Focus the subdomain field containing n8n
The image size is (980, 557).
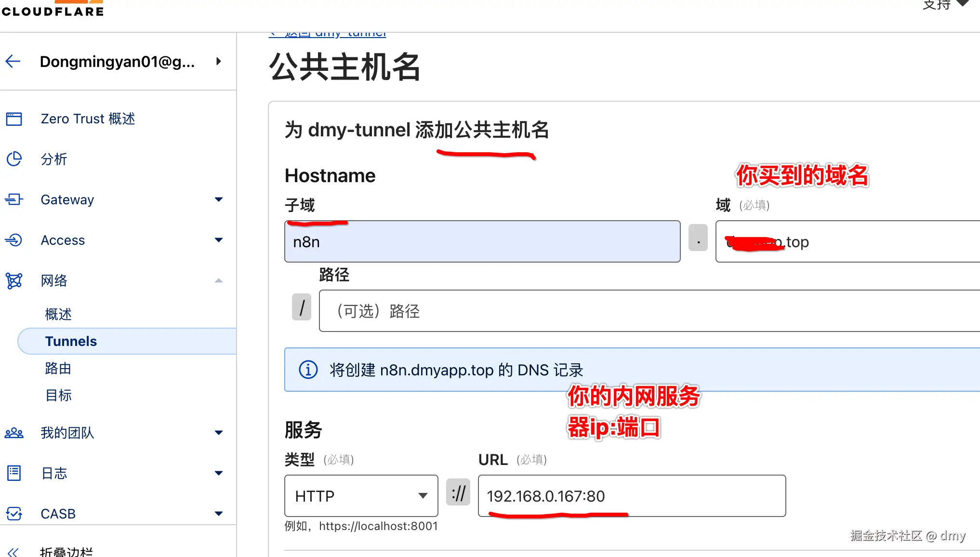[x=482, y=242]
